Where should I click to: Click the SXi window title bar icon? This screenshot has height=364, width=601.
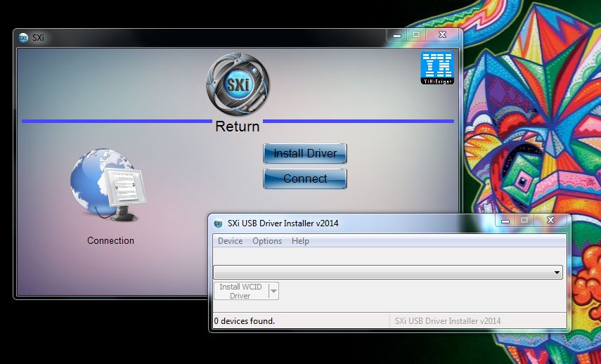pyautogui.click(x=23, y=37)
